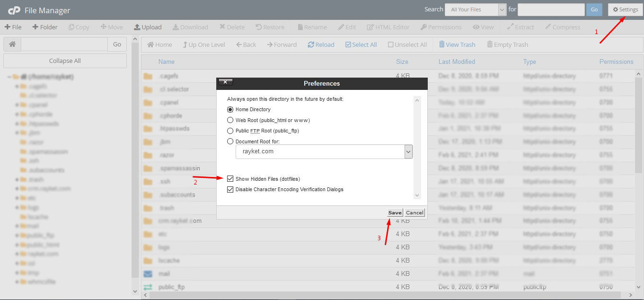Collapse the home directory tree root
644x300 pixels.
pyautogui.click(x=9, y=77)
